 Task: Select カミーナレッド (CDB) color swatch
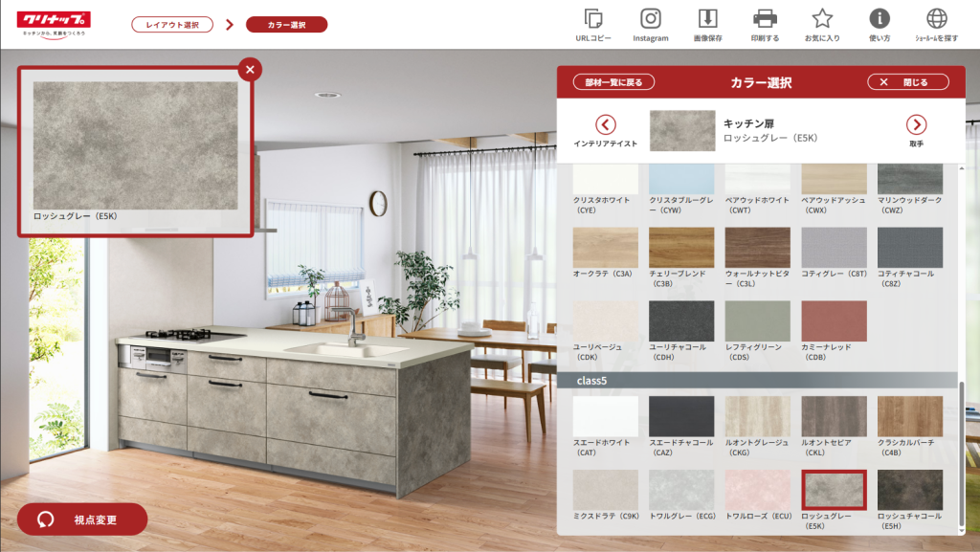[834, 321]
